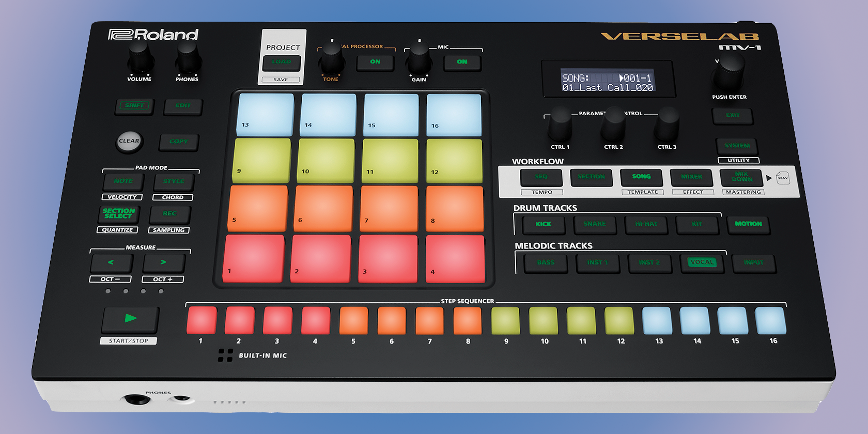
Task: Select the INST 2 melodic track
Action: point(649,263)
